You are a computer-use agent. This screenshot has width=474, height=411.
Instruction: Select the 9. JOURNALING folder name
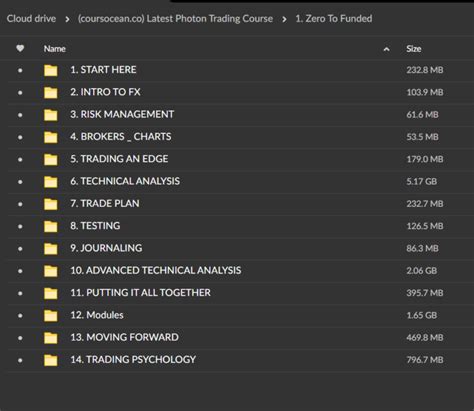106,248
